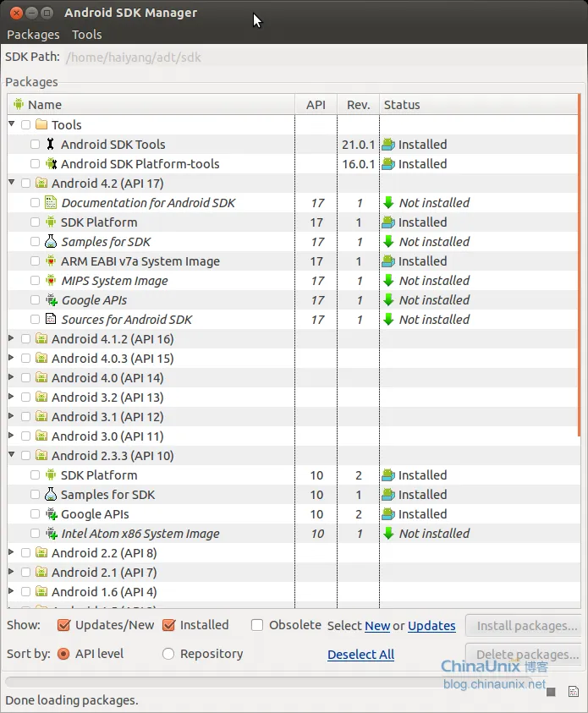Check the Android 4.0.3 (API 15) checkbox
The image size is (588, 713).
tap(26, 359)
